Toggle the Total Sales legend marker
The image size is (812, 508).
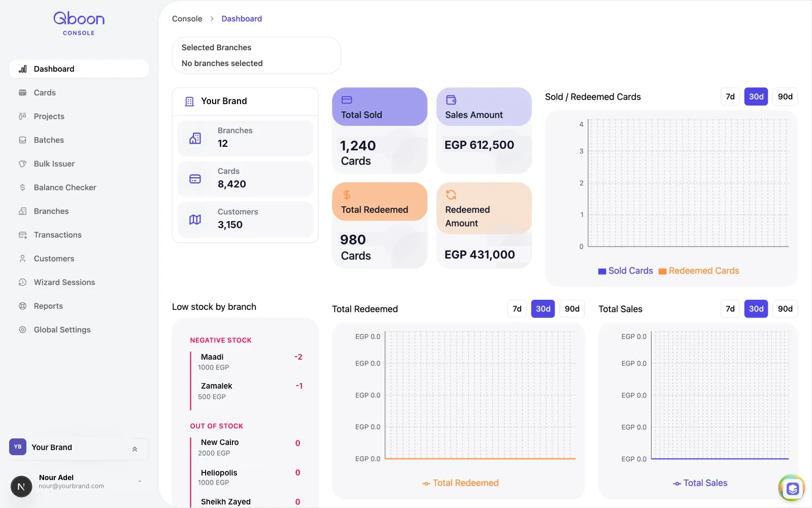(677, 484)
